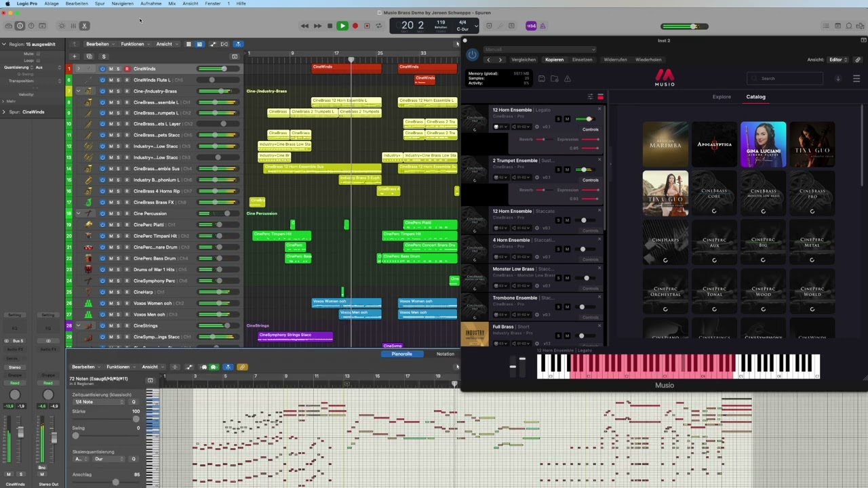
Task: Open the Dur scale quantize dropdown
Action: (108, 459)
